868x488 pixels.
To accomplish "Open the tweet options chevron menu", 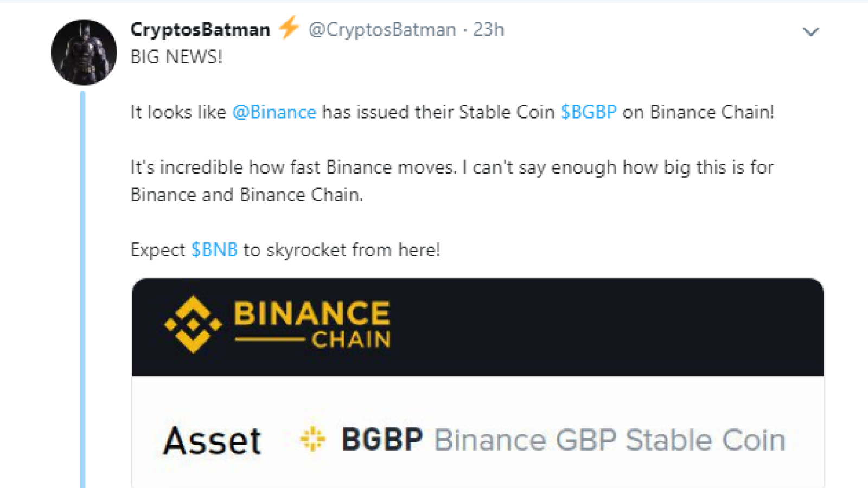I will tap(810, 32).
